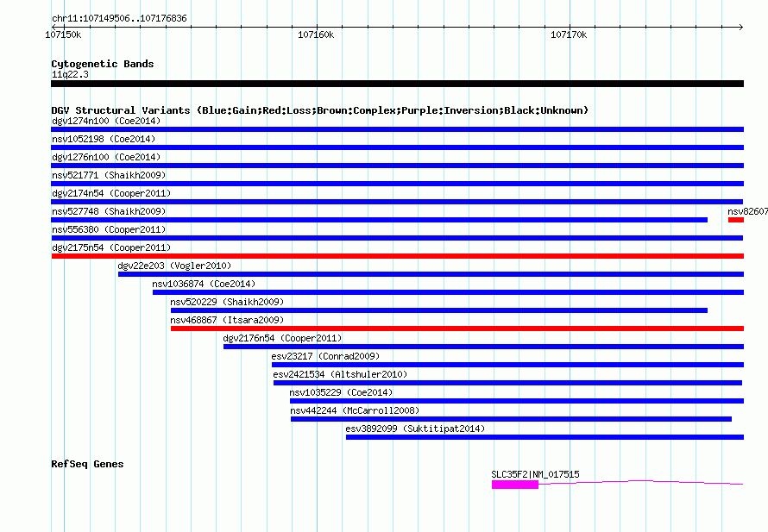This screenshot has height=532, width=768.
Task: Open esv2421534 (Altshuler2010) label
Action: coord(340,374)
